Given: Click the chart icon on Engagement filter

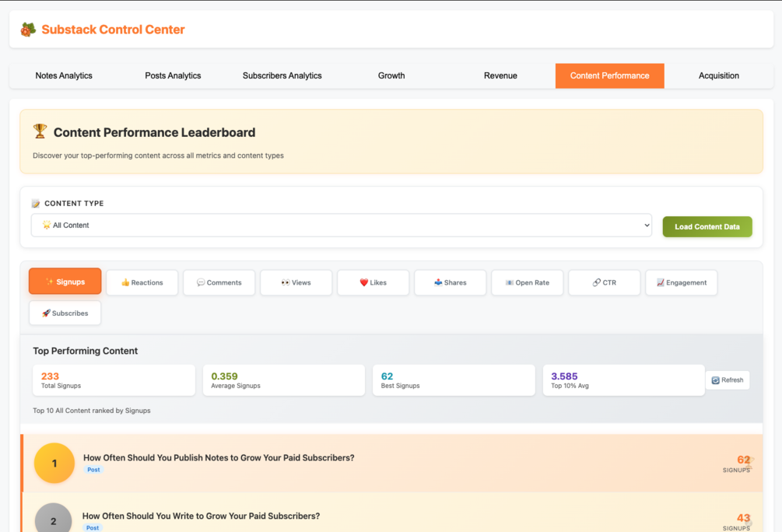Looking at the screenshot, I should 661,282.
